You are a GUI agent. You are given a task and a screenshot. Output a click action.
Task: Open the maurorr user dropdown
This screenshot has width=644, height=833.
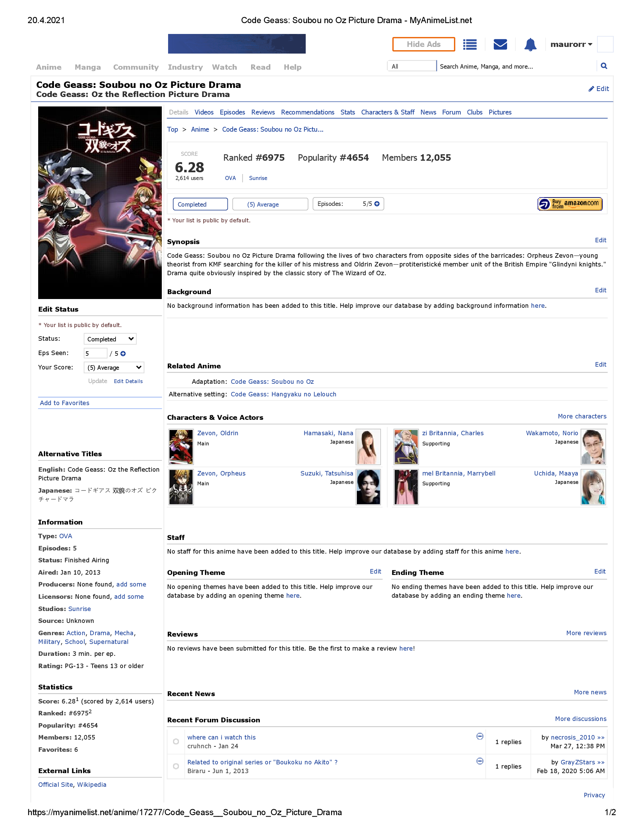[571, 44]
